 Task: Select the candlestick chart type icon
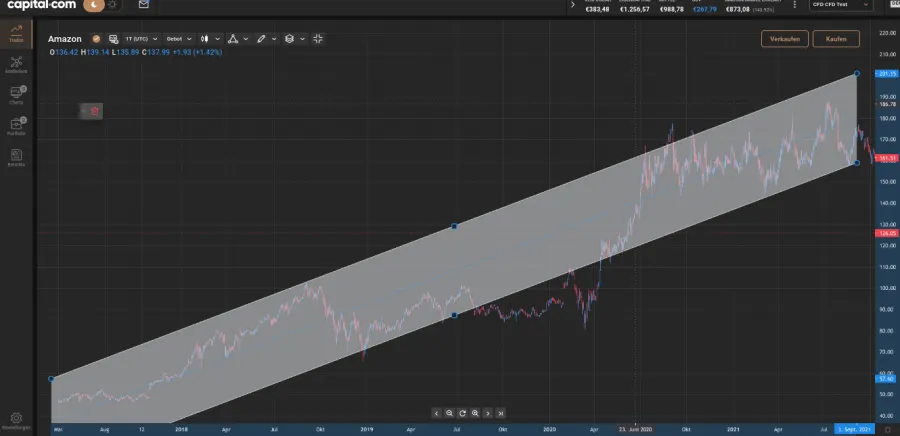click(x=204, y=38)
